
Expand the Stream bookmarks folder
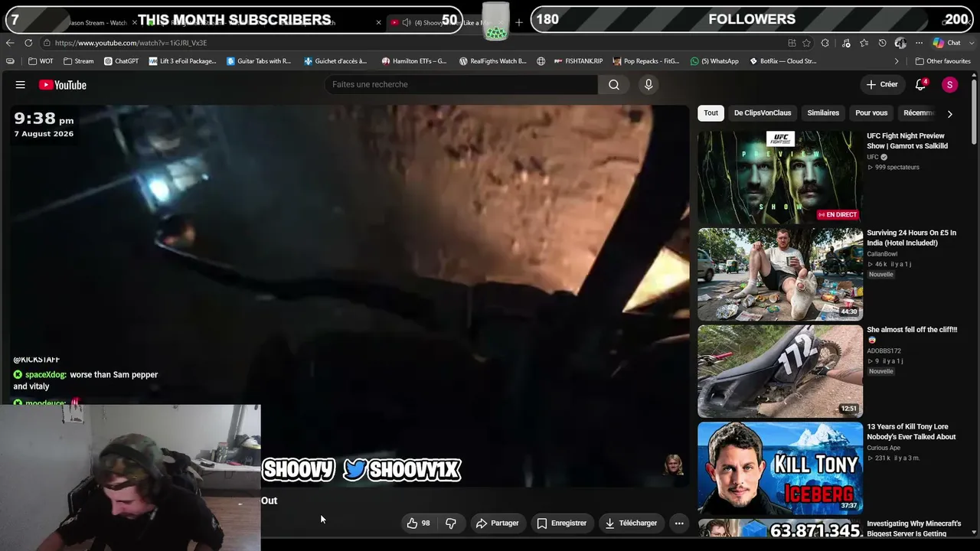tap(79, 61)
